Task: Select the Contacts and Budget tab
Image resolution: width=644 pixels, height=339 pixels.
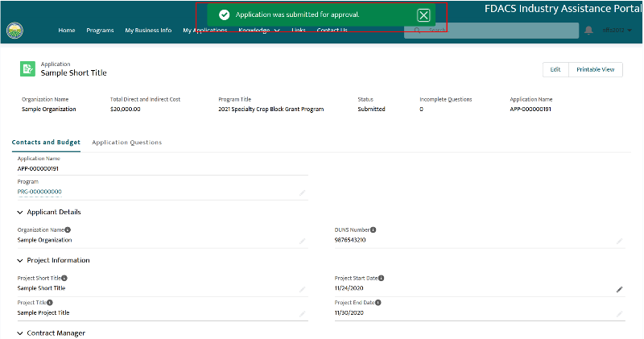Action: coord(46,143)
